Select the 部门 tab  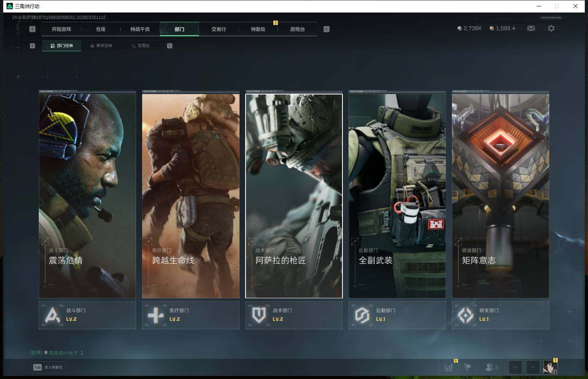[179, 29]
